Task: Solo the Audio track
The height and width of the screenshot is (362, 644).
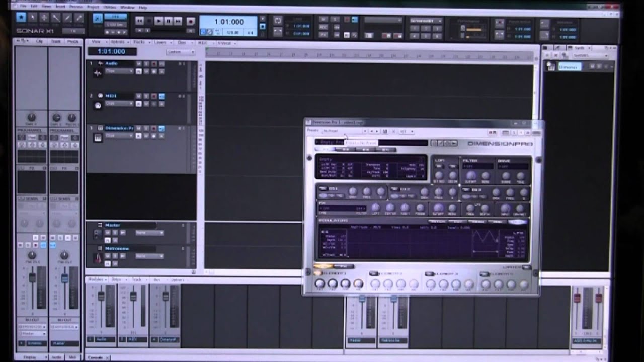Action: point(146,64)
